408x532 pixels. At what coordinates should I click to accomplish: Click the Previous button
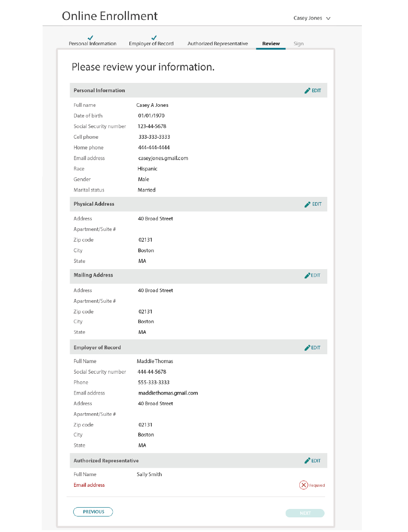point(93,512)
